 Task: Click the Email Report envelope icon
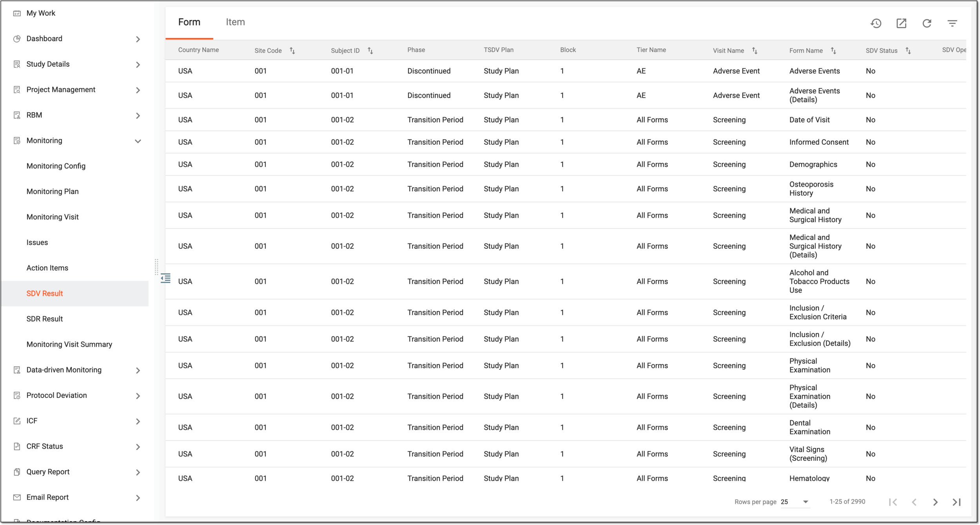(17, 498)
